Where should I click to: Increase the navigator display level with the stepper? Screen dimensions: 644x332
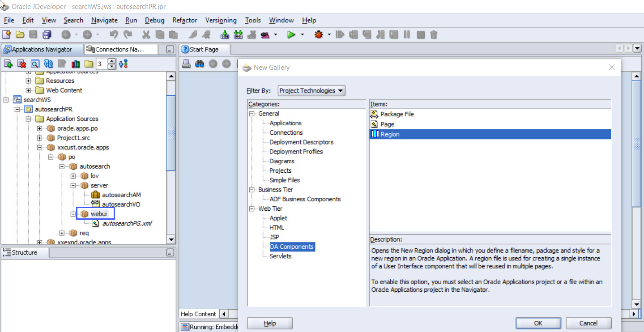(x=111, y=61)
